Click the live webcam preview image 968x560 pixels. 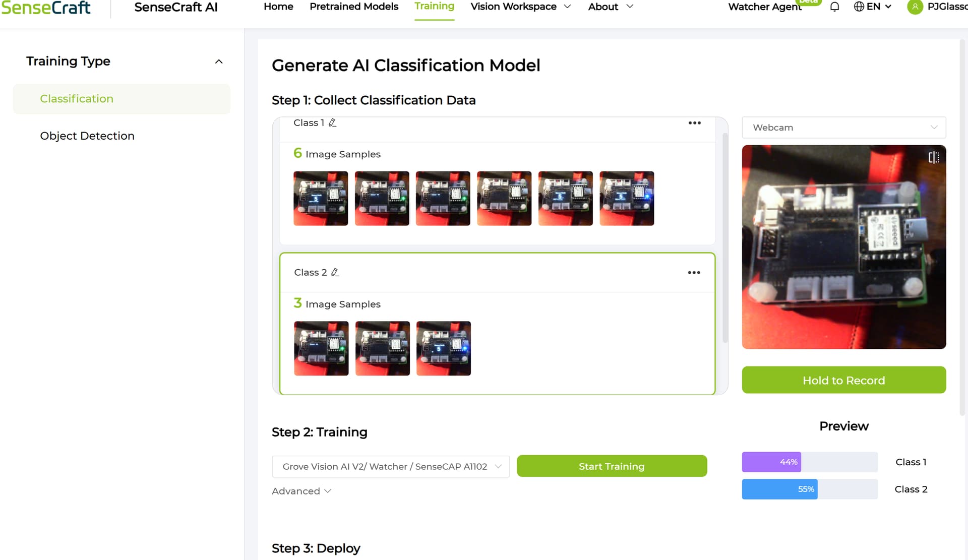(843, 247)
